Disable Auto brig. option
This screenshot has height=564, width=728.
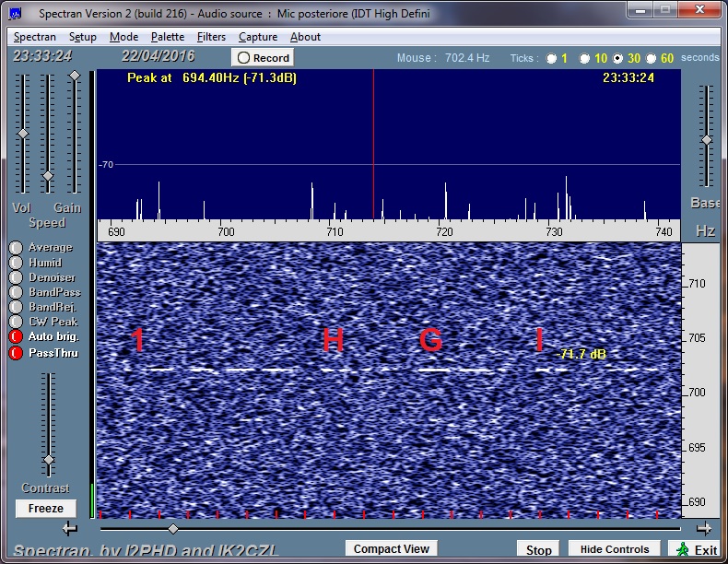pos(16,336)
